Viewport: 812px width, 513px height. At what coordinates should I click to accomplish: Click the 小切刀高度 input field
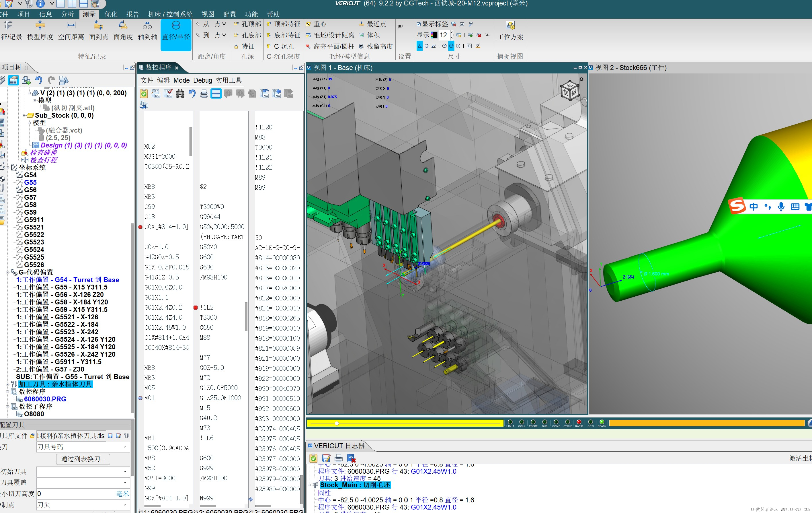tap(83, 494)
